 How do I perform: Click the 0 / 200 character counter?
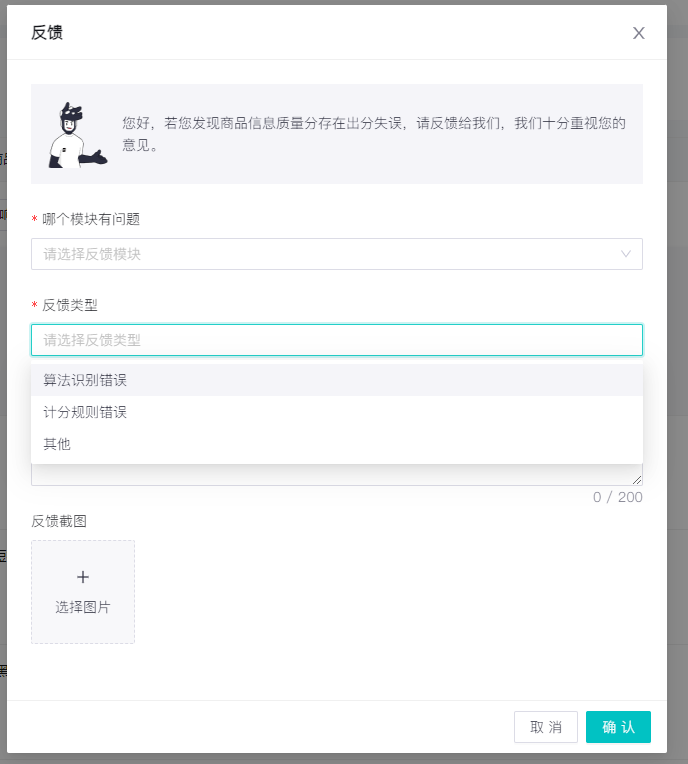point(617,497)
